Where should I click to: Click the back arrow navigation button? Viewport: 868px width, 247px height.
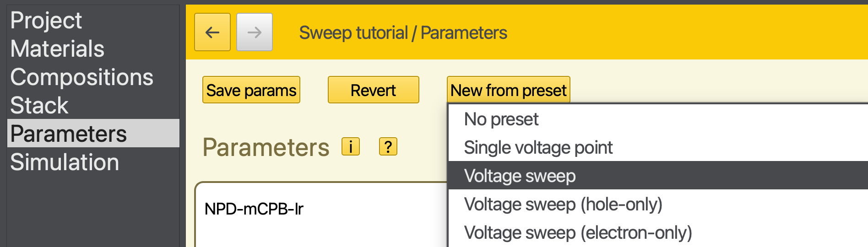[212, 32]
